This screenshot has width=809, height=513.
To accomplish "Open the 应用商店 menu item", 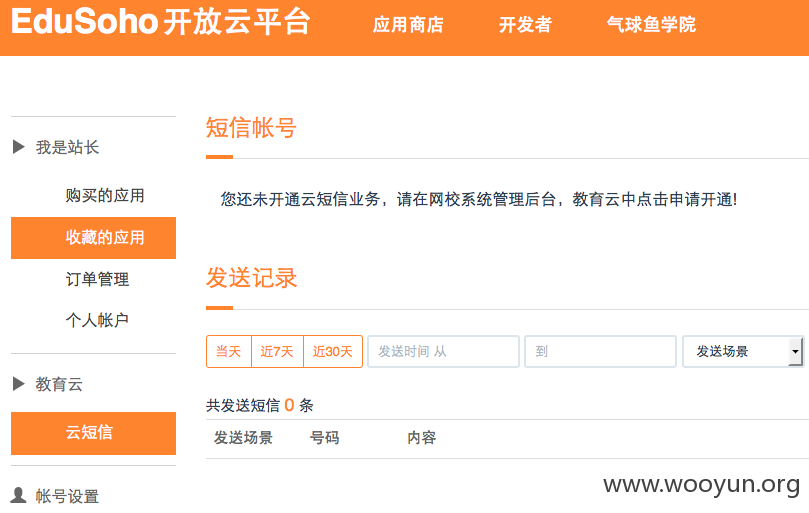I will 408,25.
